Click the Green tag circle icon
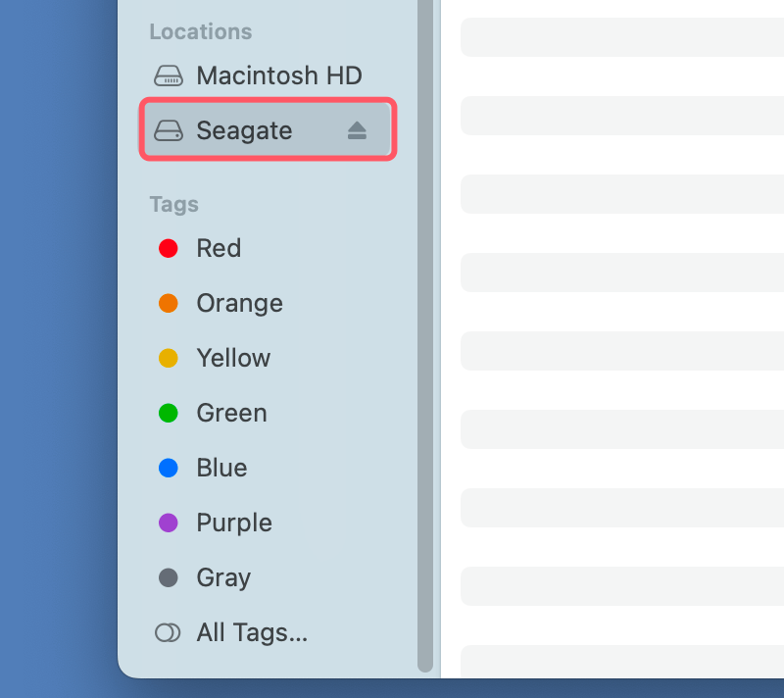The width and height of the screenshot is (784, 698). 168,413
